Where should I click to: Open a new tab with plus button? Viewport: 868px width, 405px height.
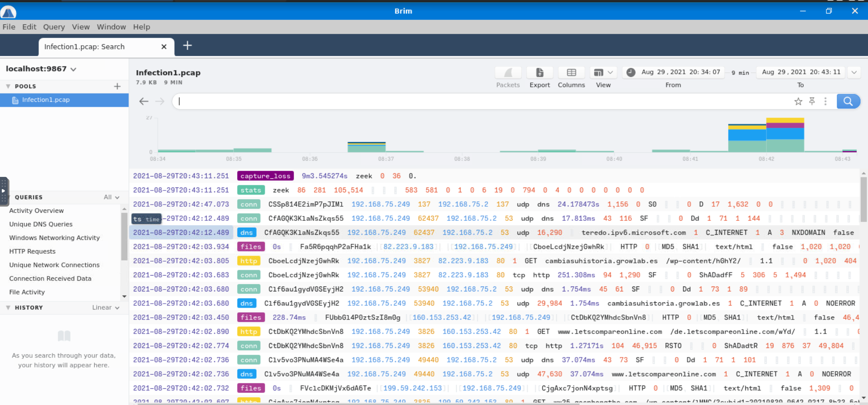coord(187,46)
